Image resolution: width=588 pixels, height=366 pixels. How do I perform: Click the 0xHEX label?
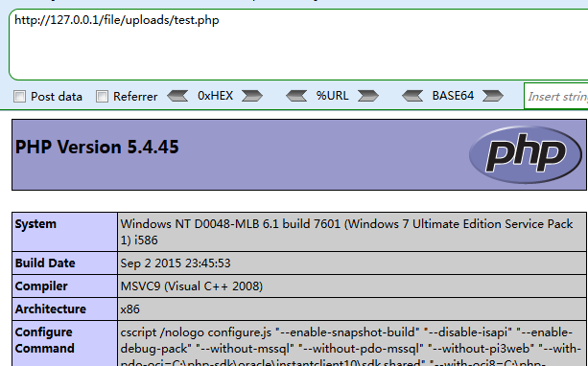click(x=215, y=96)
